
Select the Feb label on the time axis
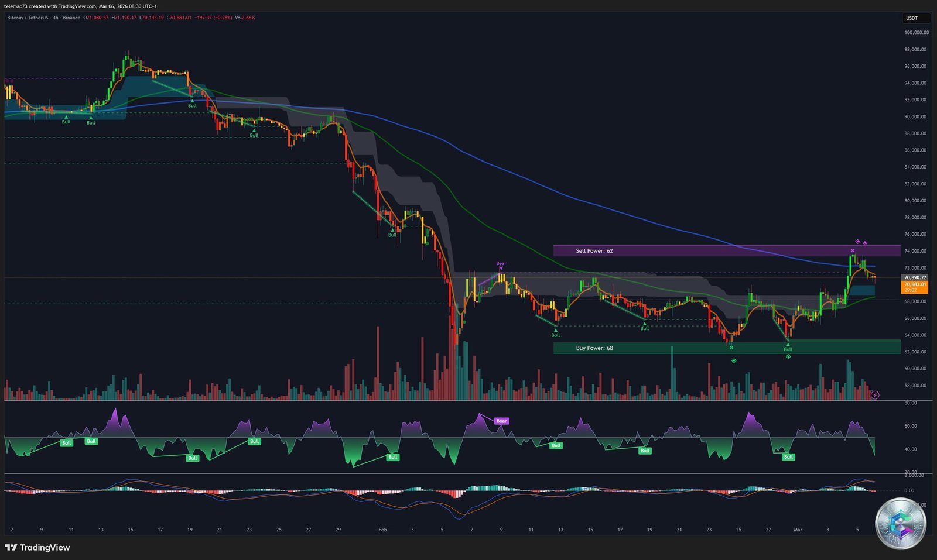(x=382, y=529)
